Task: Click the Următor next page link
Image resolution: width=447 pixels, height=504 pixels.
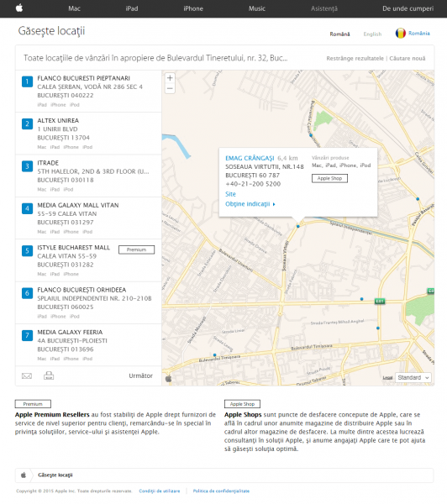Action: tap(140, 375)
